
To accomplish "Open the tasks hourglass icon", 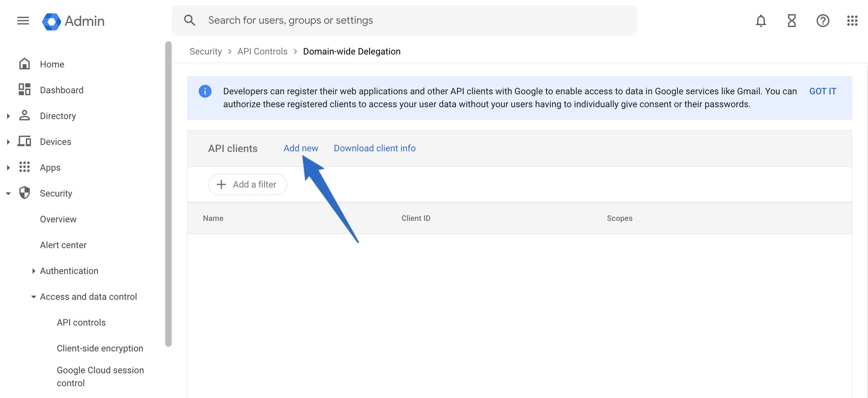I will (x=792, y=21).
